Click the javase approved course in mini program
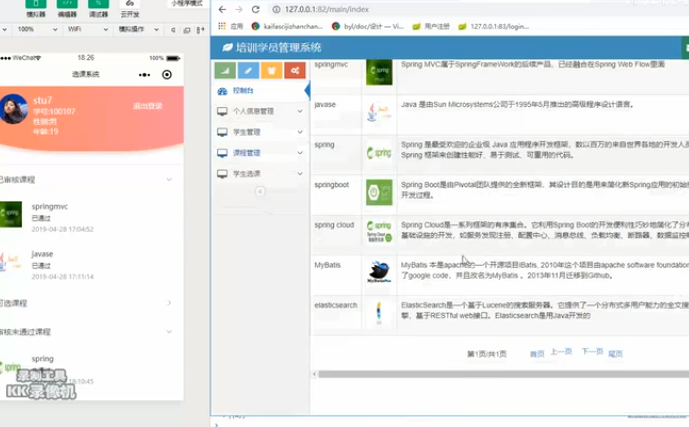Viewport: 689px width, 427px height. [x=86, y=265]
